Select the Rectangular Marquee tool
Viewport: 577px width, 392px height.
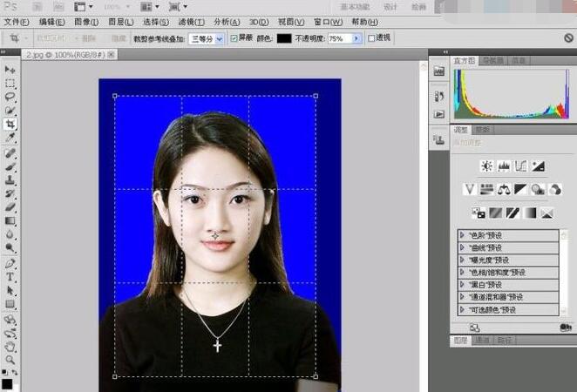pos(10,84)
